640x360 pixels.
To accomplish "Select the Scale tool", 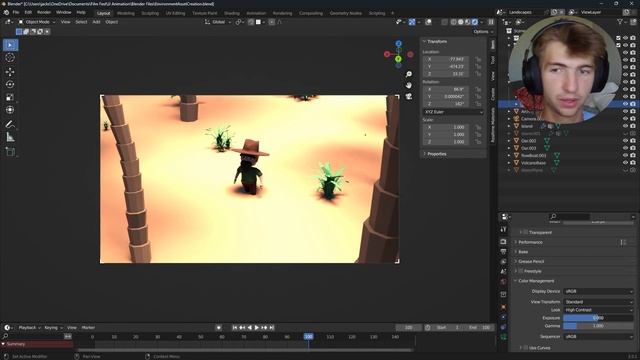I will pyautogui.click(x=10, y=97).
